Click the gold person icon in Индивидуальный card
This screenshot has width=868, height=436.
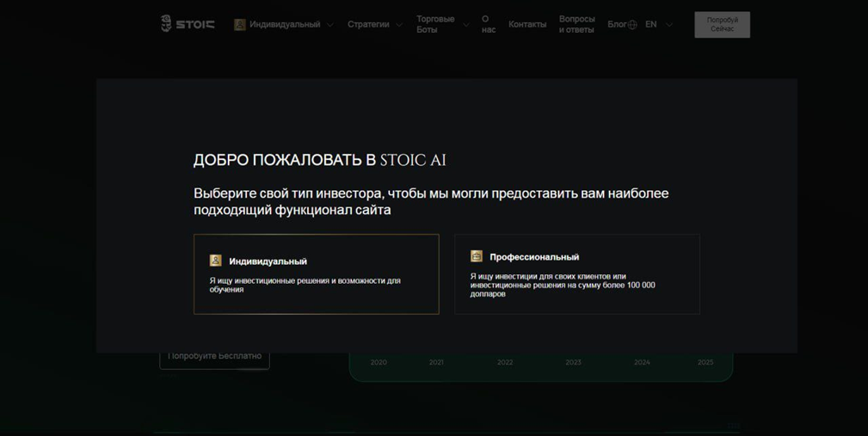click(216, 261)
